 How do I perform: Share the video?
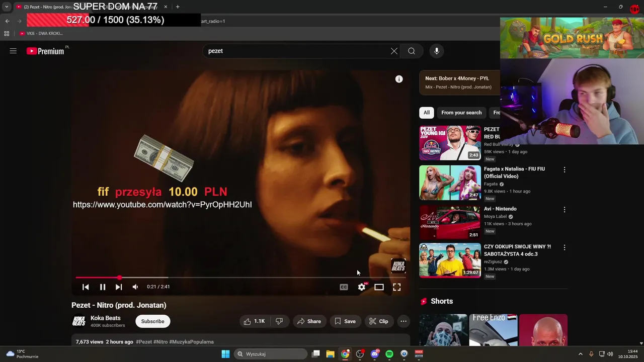pyautogui.click(x=309, y=321)
